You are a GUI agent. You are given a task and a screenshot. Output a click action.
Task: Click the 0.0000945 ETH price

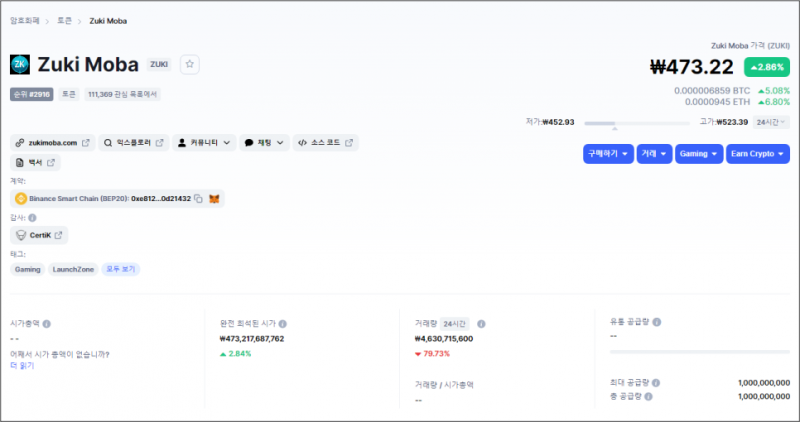click(717, 102)
